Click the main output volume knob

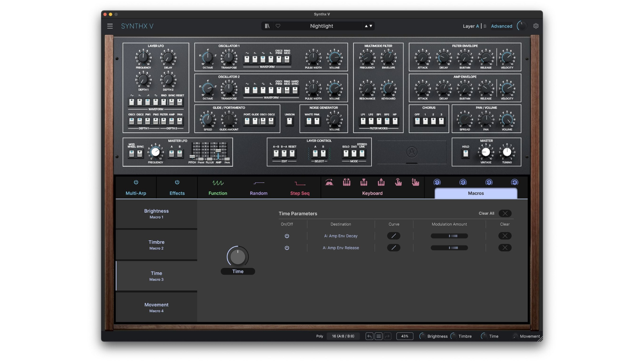[522, 26]
